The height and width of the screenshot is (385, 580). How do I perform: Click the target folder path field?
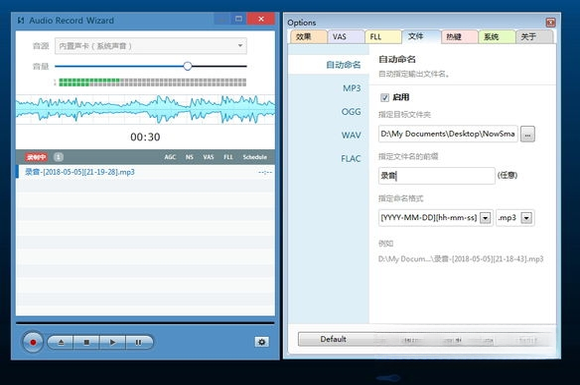click(448, 134)
